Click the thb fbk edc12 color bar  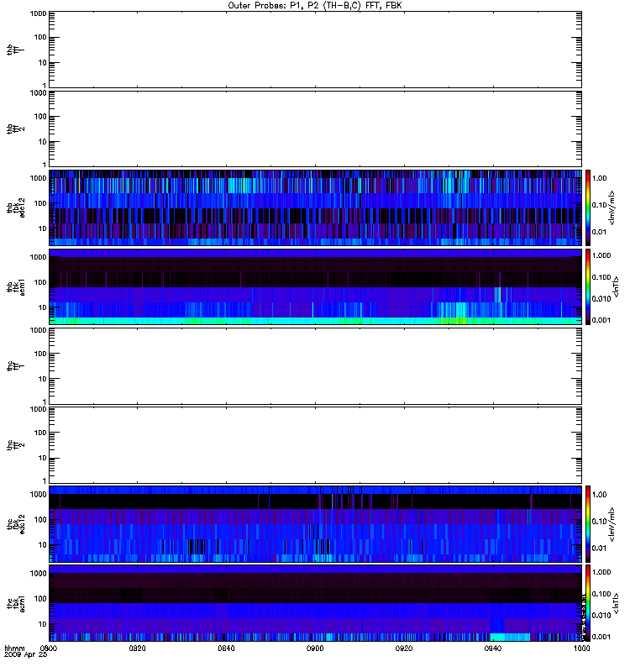(588, 207)
